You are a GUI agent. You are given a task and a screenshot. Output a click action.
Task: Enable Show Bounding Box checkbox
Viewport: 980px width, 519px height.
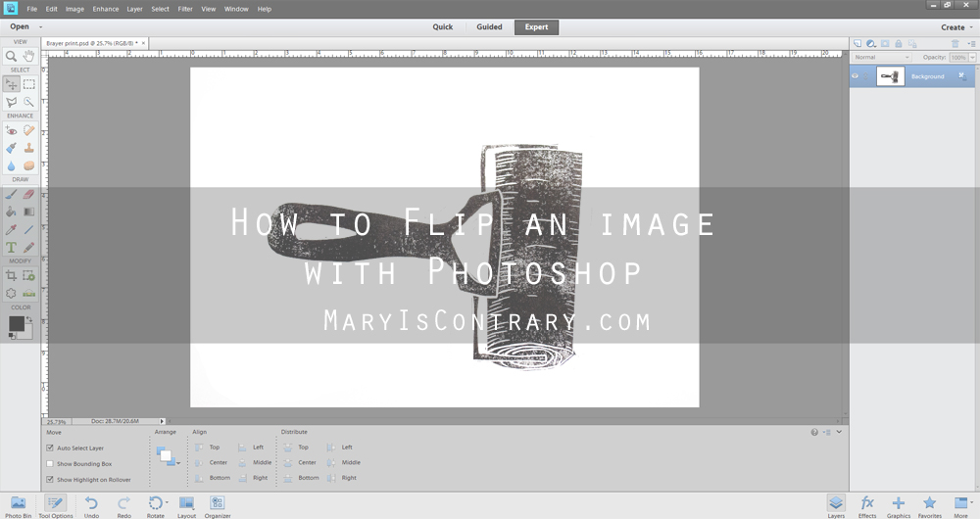50,464
